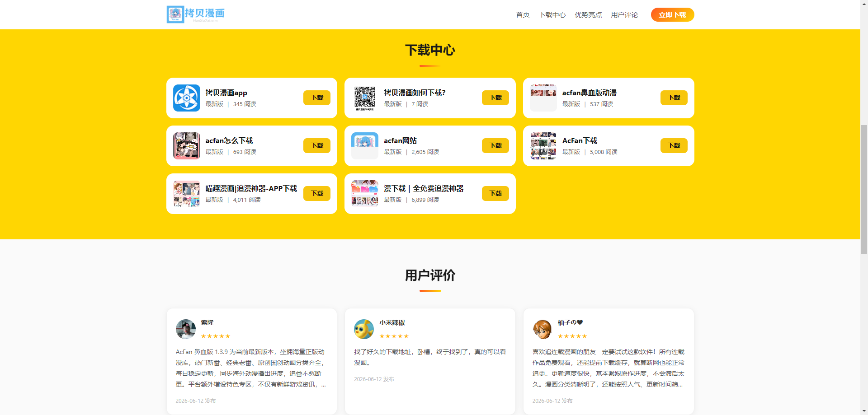868x415 pixels.
Task: Click reviewer name 小米辣椒
Action: tap(392, 322)
